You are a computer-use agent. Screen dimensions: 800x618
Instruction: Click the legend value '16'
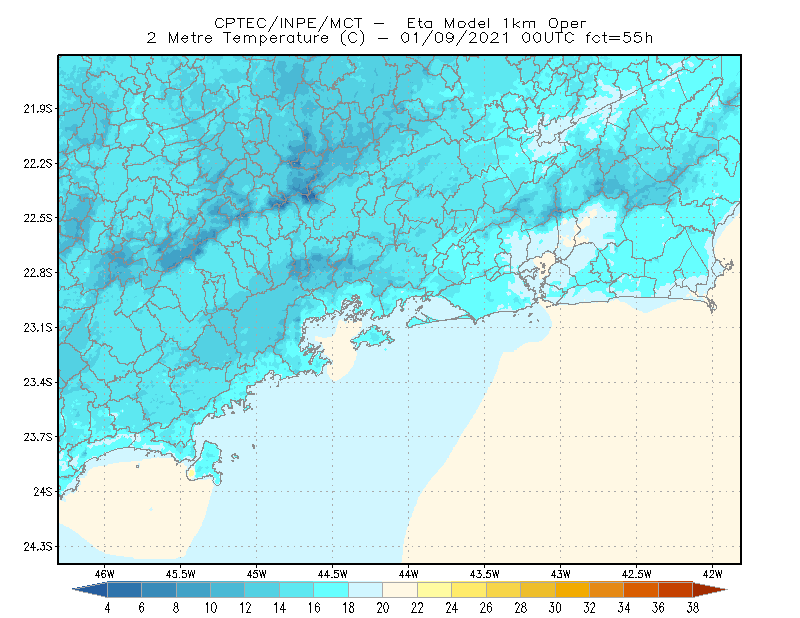314,608
